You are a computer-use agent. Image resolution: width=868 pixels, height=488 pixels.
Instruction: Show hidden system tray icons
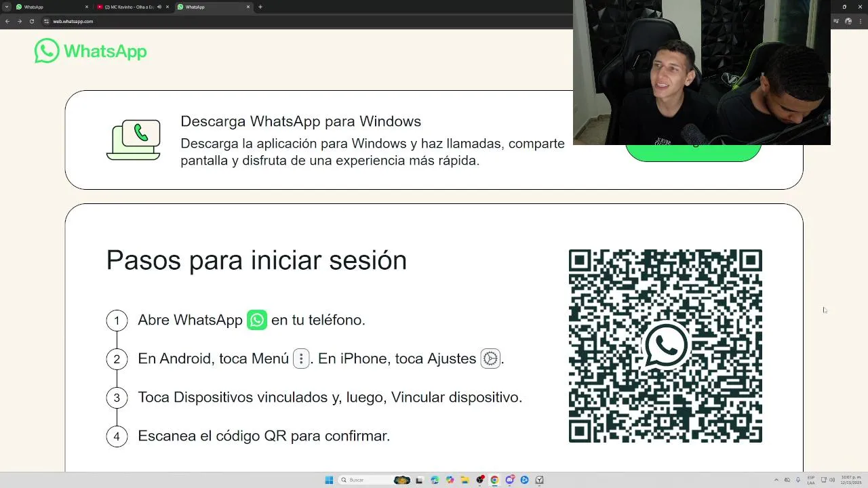click(x=776, y=480)
